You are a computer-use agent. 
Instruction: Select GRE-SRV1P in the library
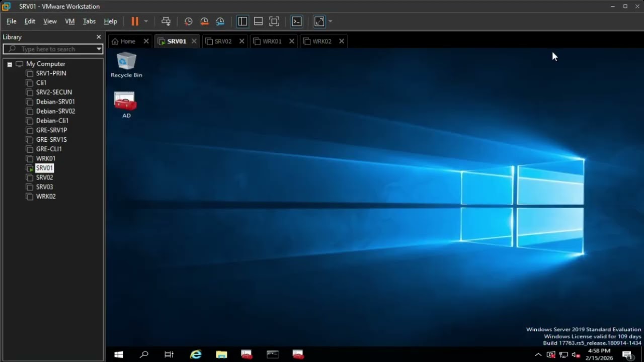click(51, 130)
